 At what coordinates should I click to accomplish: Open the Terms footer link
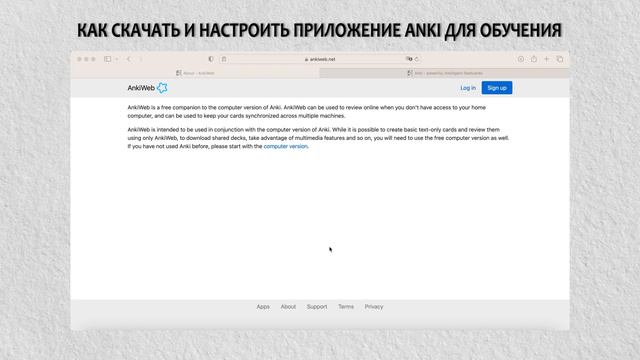(x=346, y=307)
